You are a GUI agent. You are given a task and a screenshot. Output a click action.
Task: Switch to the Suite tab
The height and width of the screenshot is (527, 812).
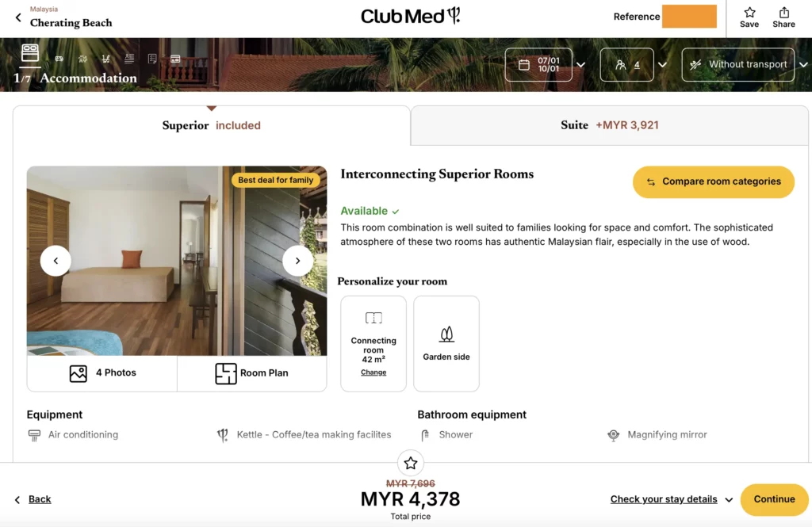pyautogui.click(x=610, y=125)
